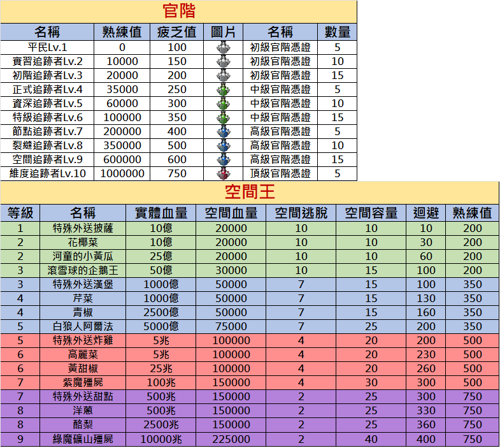Click the 迴避 column header
This screenshot has width=500, height=448.
426,213
